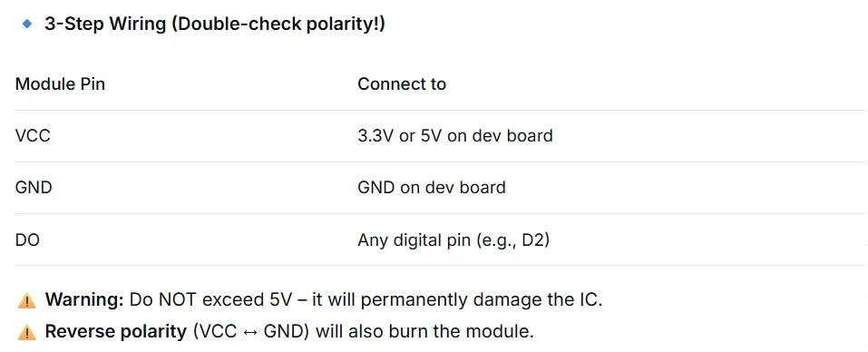Click 'Any digital pin (e.g., D2)' cell
The height and width of the screenshot is (352, 868).
pos(454,240)
